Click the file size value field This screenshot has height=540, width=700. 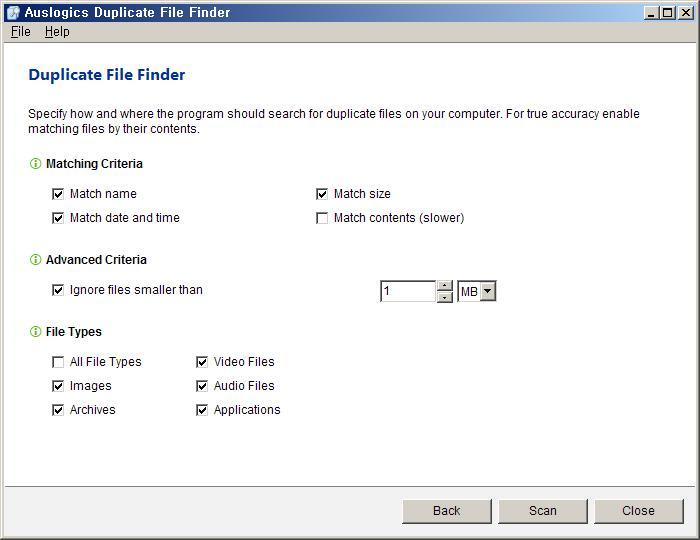[408, 291]
